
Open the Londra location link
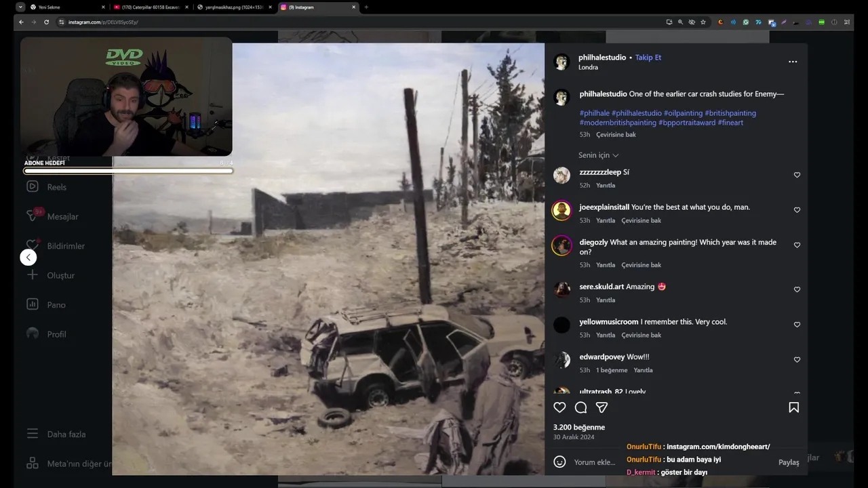[x=588, y=67]
